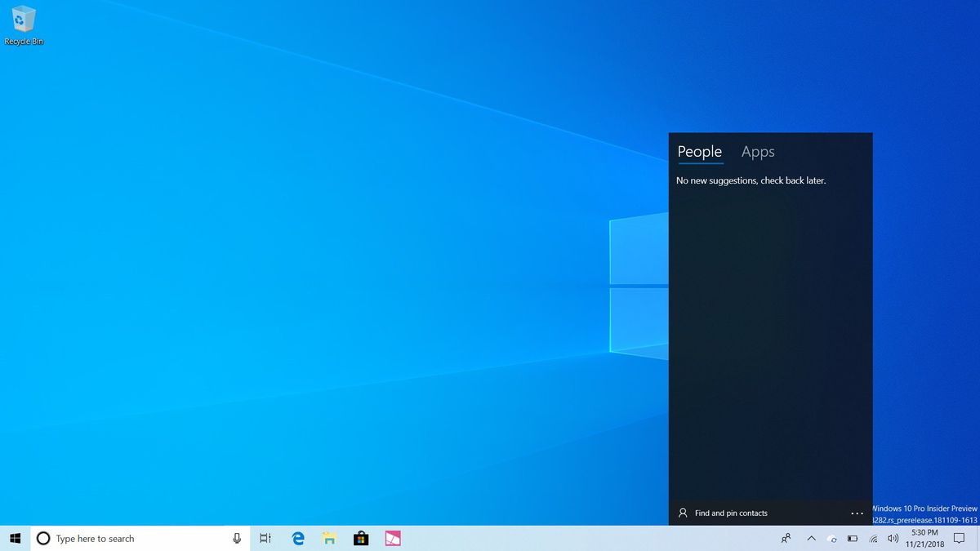The height and width of the screenshot is (551, 980).
Task: Click the Type here to search field
Action: (122, 538)
